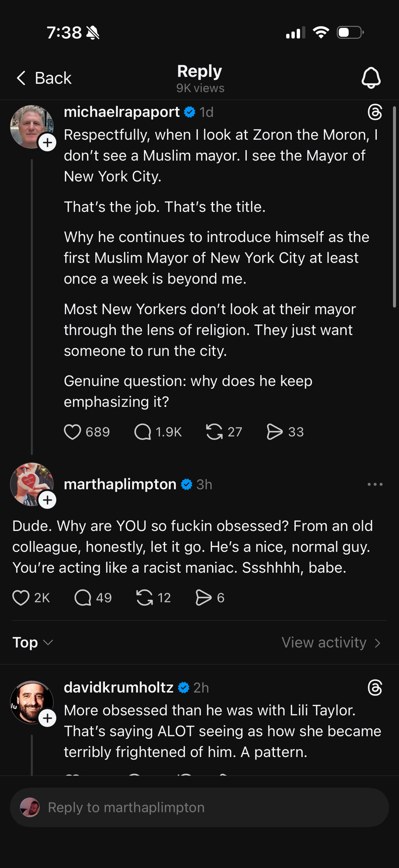Image resolution: width=399 pixels, height=868 pixels.
Task: Open View activity
Action: pos(331,642)
